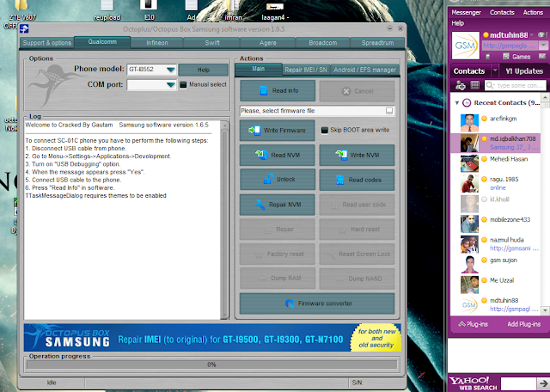This screenshot has height=392, width=550.
Task: Open Messenger menu in Yahoo Messenger
Action: coord(466,12)
